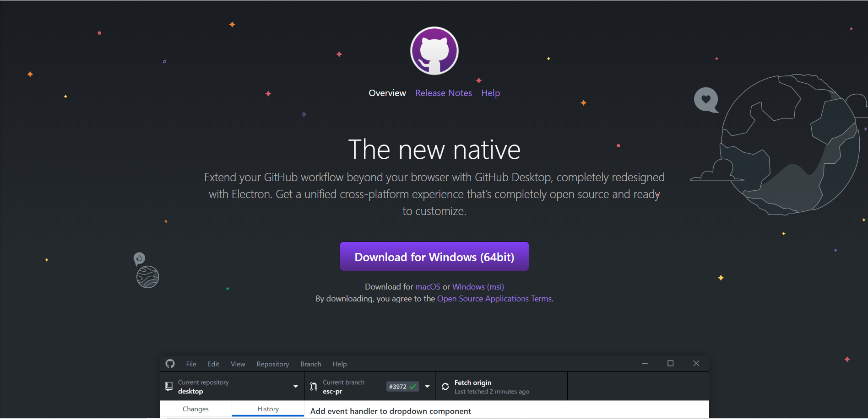Click the 'Last fetched 2 minutes ago' text

point(492,392)
